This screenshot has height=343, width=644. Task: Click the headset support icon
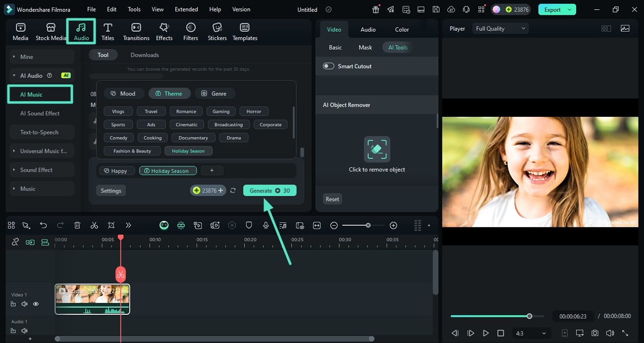(x=466, y=9)
